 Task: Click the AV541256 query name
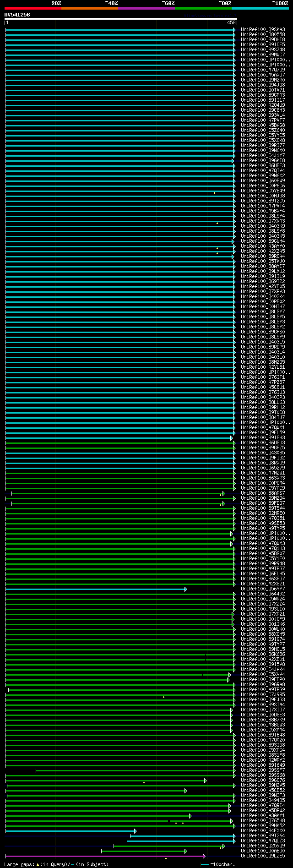17,15
